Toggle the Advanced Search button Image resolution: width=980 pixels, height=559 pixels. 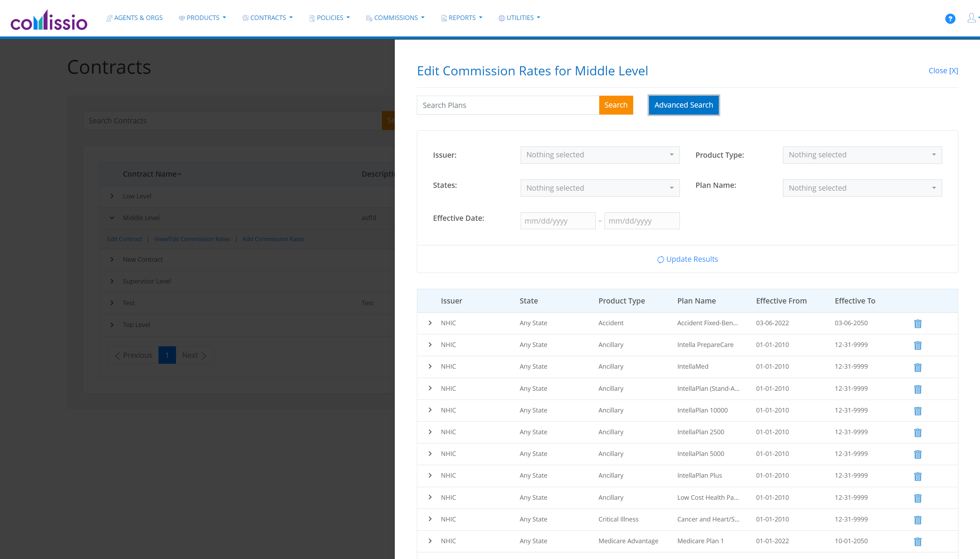click(683, 105)
